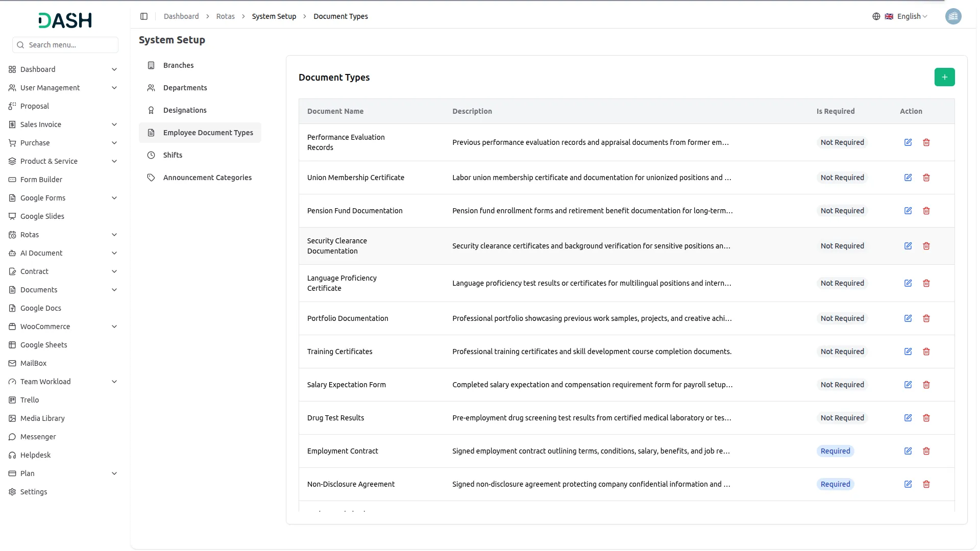The width and height of the screenshot is (980, 551).
Task: Open the Shifts setup section
Action: [x=173, y=155]
